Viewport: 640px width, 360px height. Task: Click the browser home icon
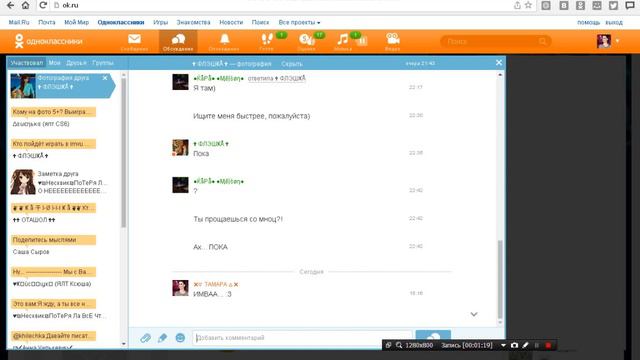point(25,5)
